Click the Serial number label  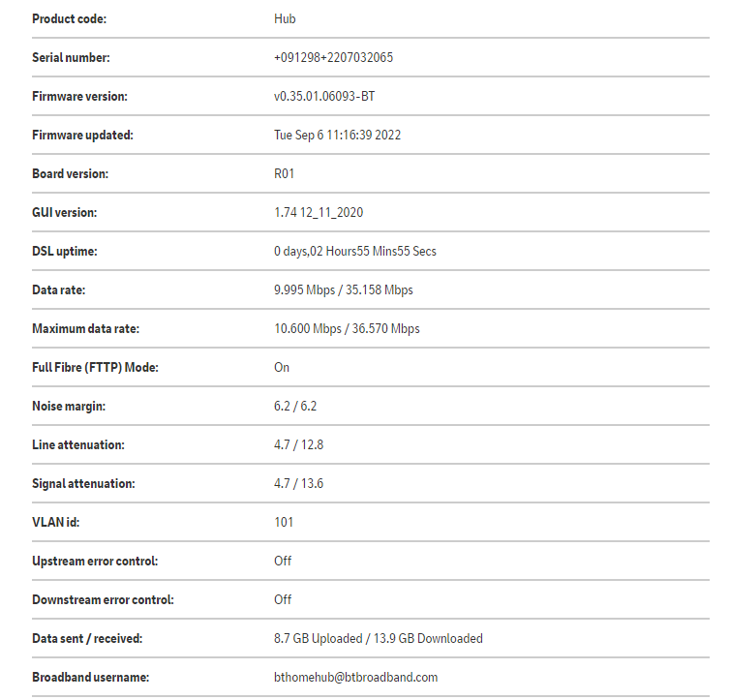click(x=71, y=58)
